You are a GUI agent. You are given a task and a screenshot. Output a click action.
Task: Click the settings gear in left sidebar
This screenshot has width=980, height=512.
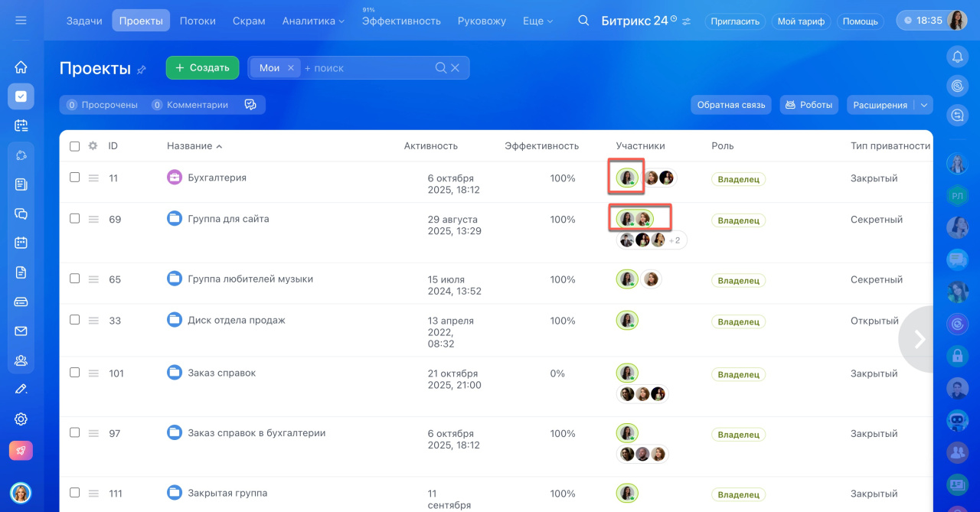coord(21,419)
